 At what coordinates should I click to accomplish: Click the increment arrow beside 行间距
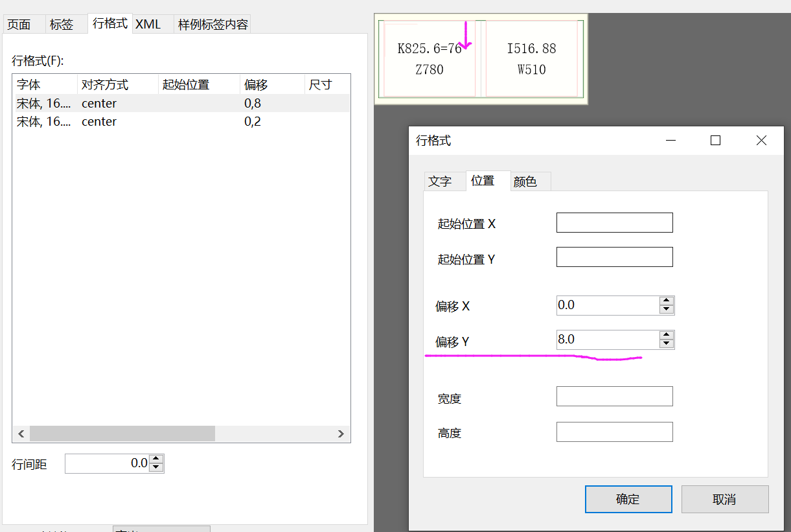tap(156, 459)
